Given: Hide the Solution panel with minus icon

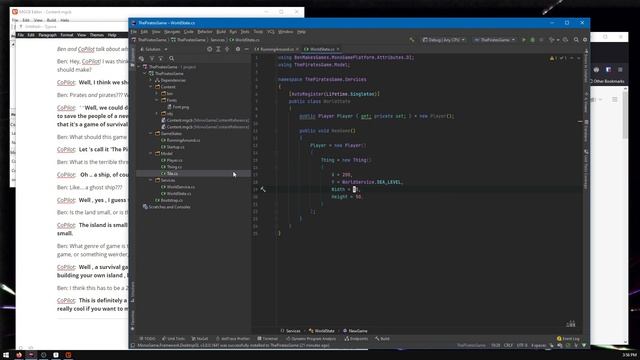Looking at the screenshot, I should click(247, 49).
